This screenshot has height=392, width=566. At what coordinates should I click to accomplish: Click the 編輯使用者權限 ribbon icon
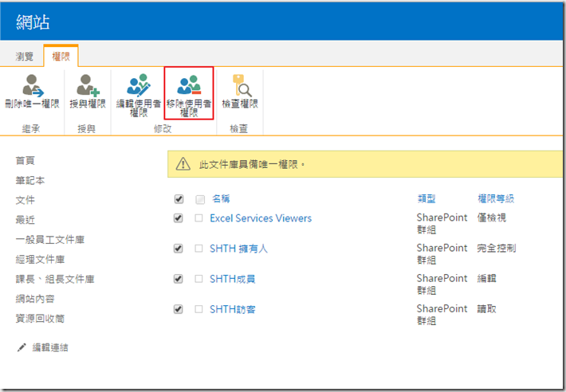tap(137, 84)
